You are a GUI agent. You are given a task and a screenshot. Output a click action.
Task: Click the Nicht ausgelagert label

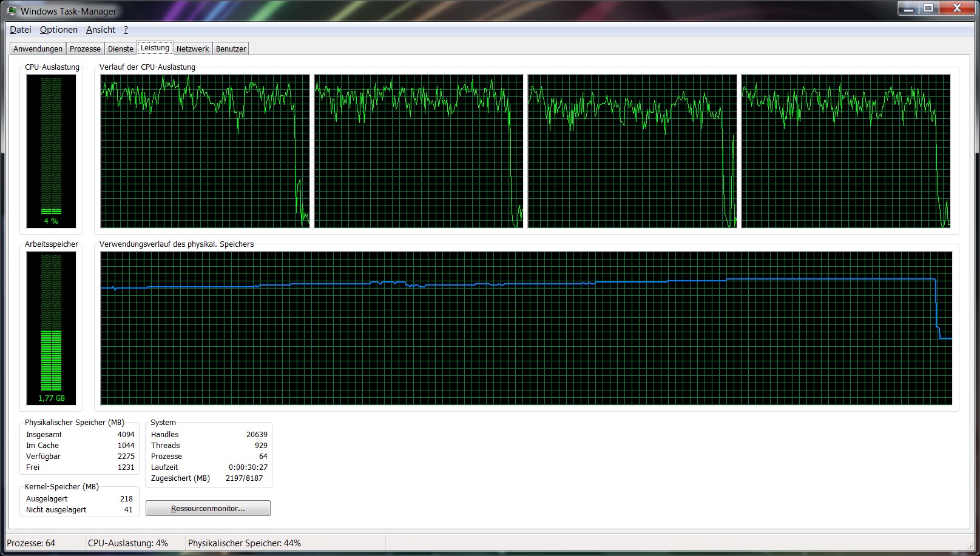pyautogui.click(x=56, y=510)
